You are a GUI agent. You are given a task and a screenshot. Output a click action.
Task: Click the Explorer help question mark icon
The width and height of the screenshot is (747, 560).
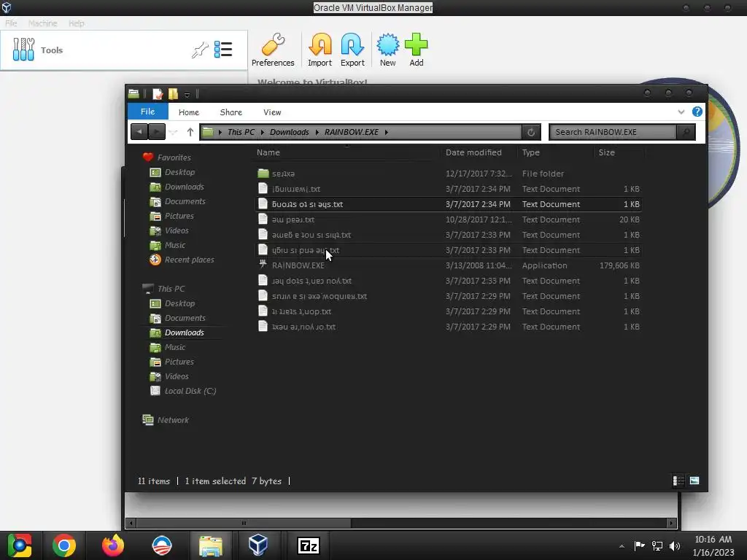[x=697, y=112]
